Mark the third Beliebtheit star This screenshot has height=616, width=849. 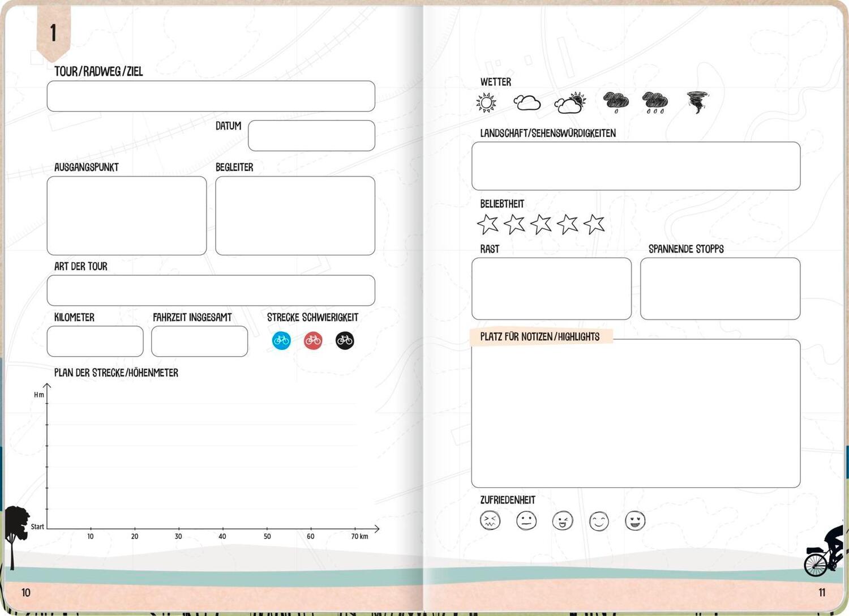click(x=541, y=224)
